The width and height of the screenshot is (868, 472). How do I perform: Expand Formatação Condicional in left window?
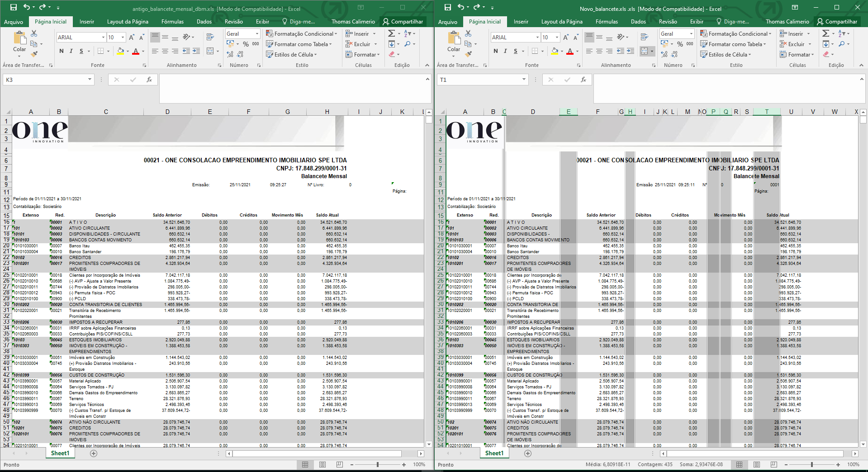click(x=302, y=33)
